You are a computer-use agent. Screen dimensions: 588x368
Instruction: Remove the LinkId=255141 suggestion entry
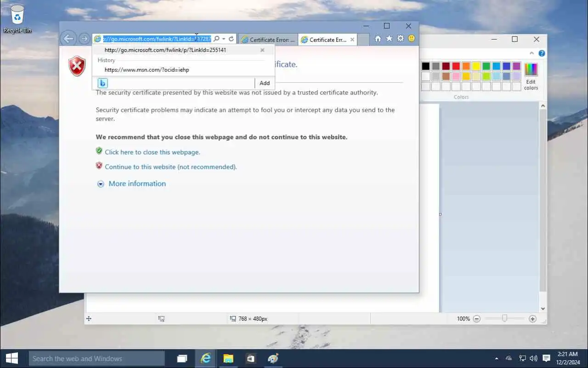point(262,50)
